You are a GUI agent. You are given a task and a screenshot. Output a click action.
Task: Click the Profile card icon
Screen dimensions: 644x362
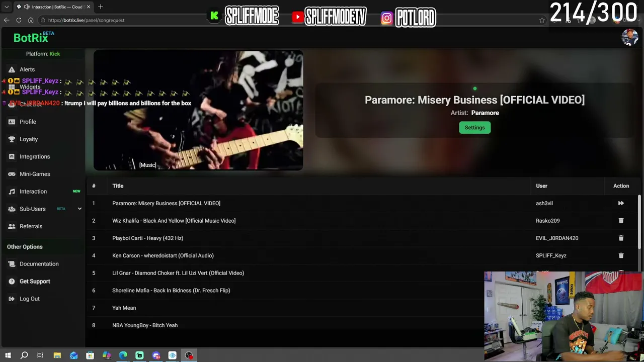(12, 122)
